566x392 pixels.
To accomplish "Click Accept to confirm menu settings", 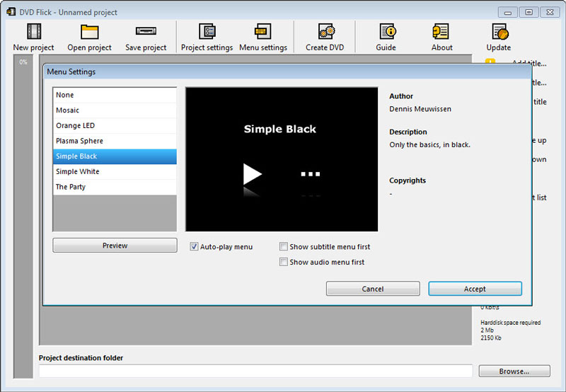I will (475, 289).
